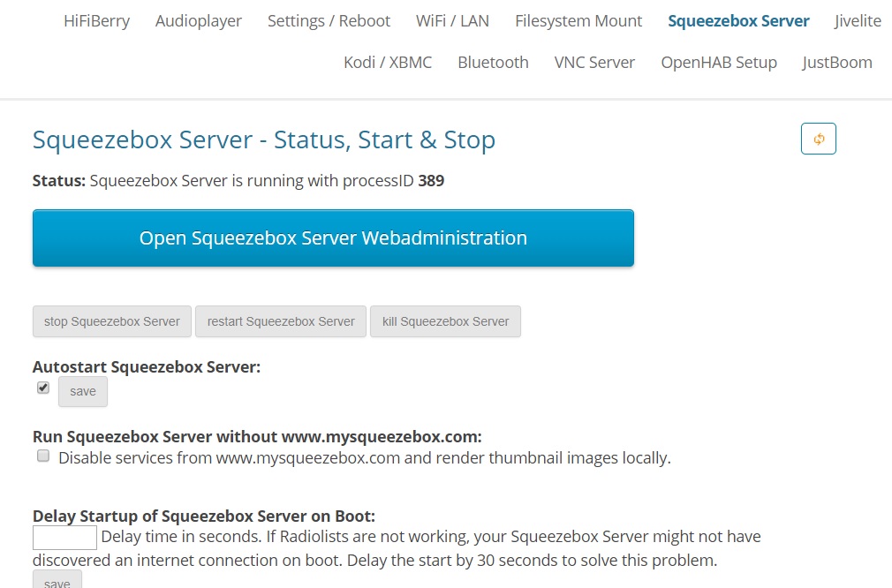
Task: Open the Jivelite page
Action: pyautogui.click(x=858, y=21)
